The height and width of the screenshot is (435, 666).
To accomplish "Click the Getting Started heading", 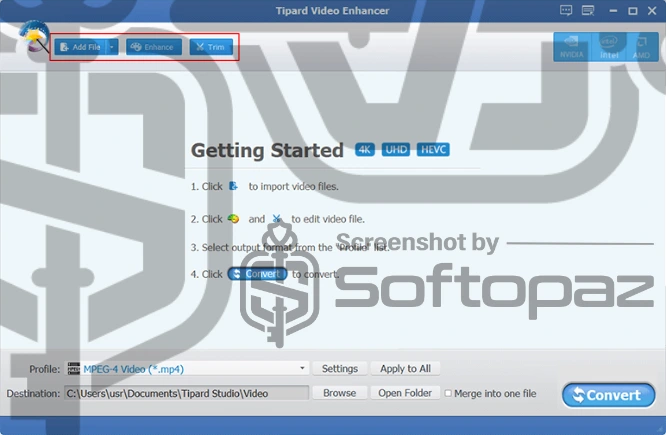I will (x=267, y=150).
